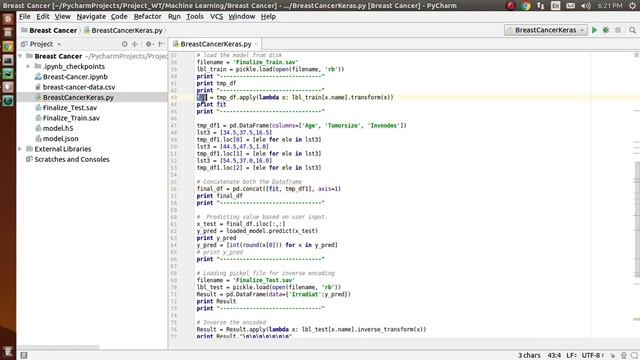Select Scratches and Consoles node
Screen dimensions: 640x360
pos(71,159)
